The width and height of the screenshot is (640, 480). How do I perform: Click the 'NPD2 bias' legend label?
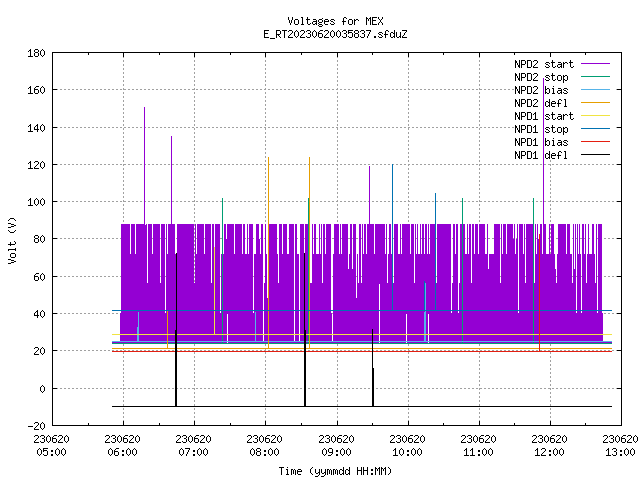coord(541,90)
